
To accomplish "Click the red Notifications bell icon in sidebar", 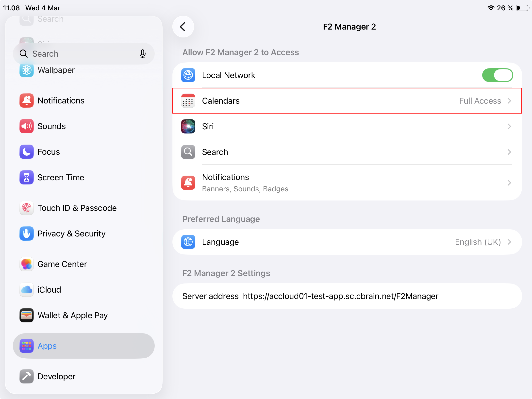I will click(27, 100).
